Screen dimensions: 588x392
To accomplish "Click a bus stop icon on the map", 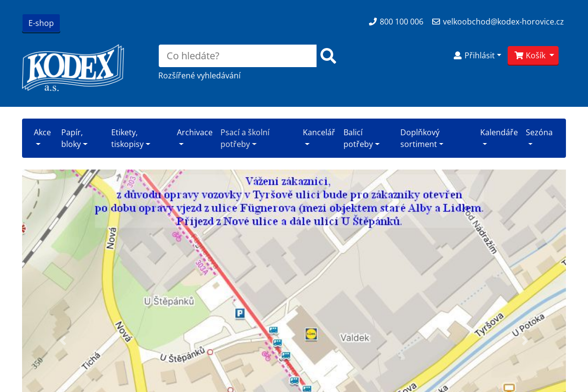I will (272, 331).
